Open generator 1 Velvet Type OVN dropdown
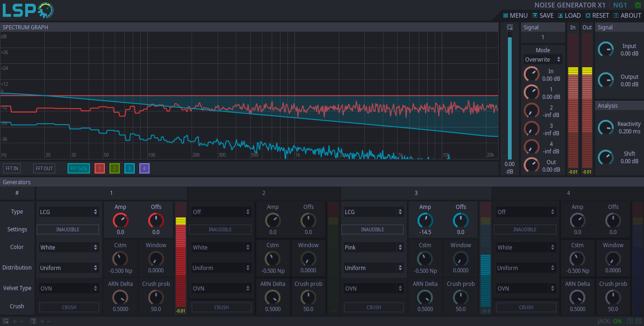Viewport: 644px width, 326px height. [x=69, y=288]
